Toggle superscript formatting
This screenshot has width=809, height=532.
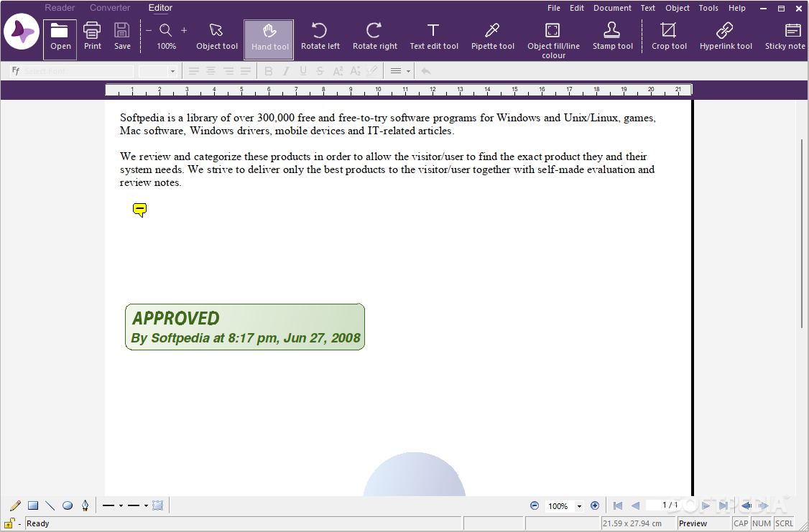pos(338,71)
